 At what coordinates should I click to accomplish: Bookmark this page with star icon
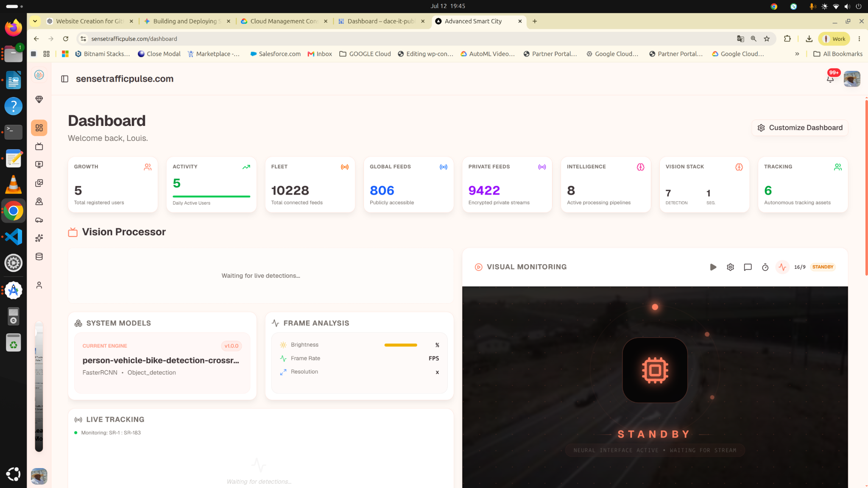pos(767,39)
